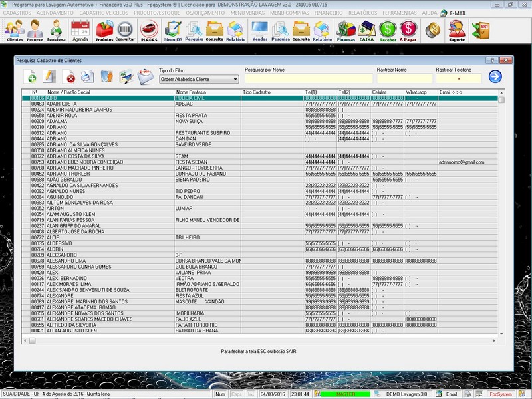This screenshot has height=399, width=532.
Task: Open the Menu OS icon
Action: pyautogui.click(x=173, y=31)
